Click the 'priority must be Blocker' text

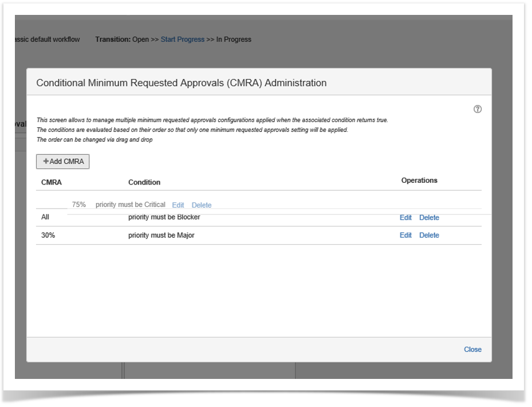(164, 218)
